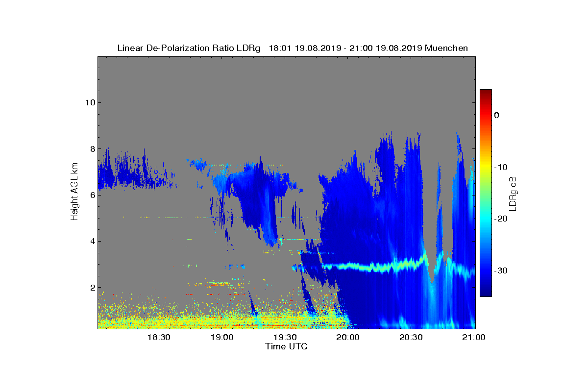Click the '20:00' time tick label

348,337
